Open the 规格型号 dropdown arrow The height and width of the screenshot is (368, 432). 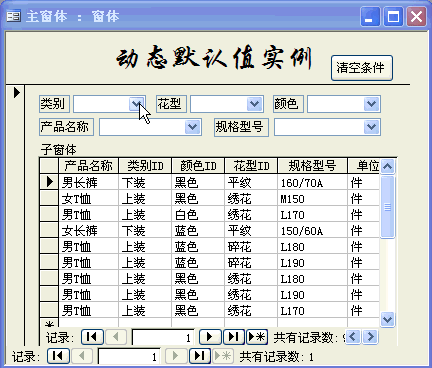(x=372, y=127)
